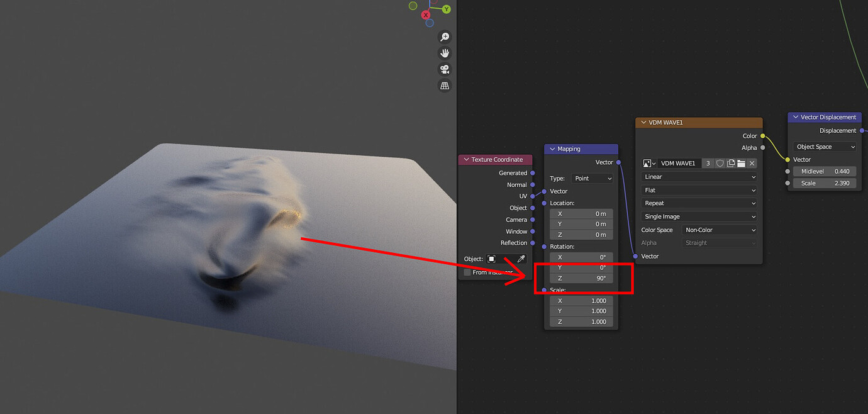868x414 pixels.
Task: Click the Reflection output socket
Action: click(533, 243)
